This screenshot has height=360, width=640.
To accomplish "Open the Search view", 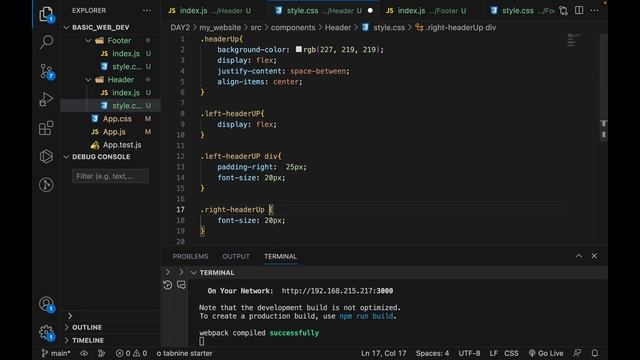I will (x=46, y=42).
